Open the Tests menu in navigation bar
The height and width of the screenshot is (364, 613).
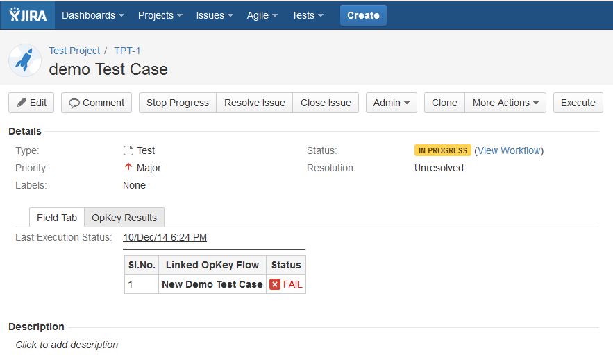308,15
